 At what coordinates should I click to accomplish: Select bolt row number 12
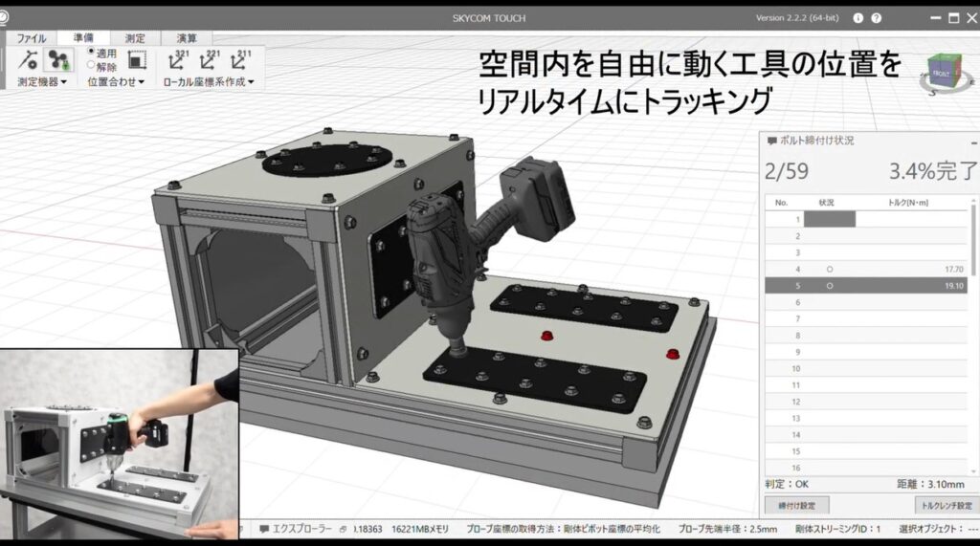tap(866, 402)
